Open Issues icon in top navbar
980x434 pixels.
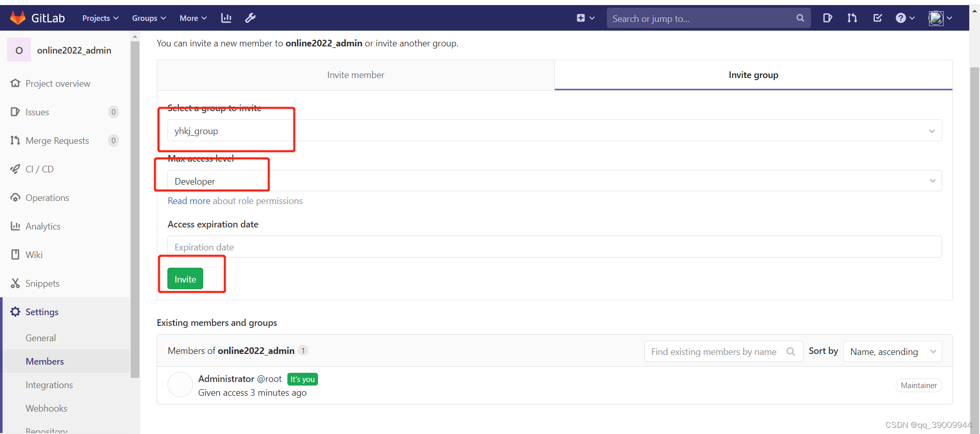[x=827, y=18]
